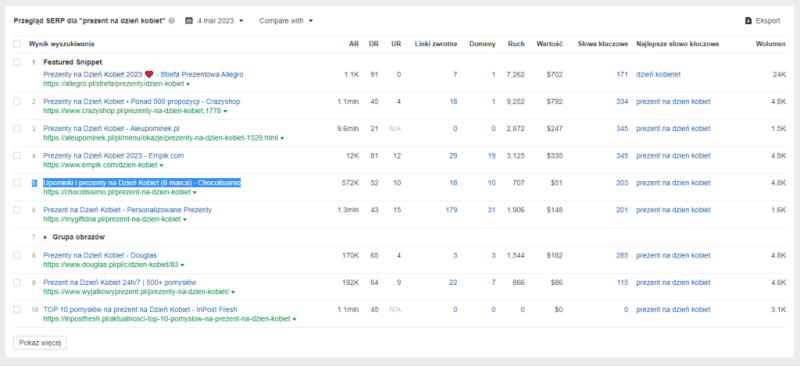
Task: Open the 4 mar 2023 date dropdown
Action: 220,21
